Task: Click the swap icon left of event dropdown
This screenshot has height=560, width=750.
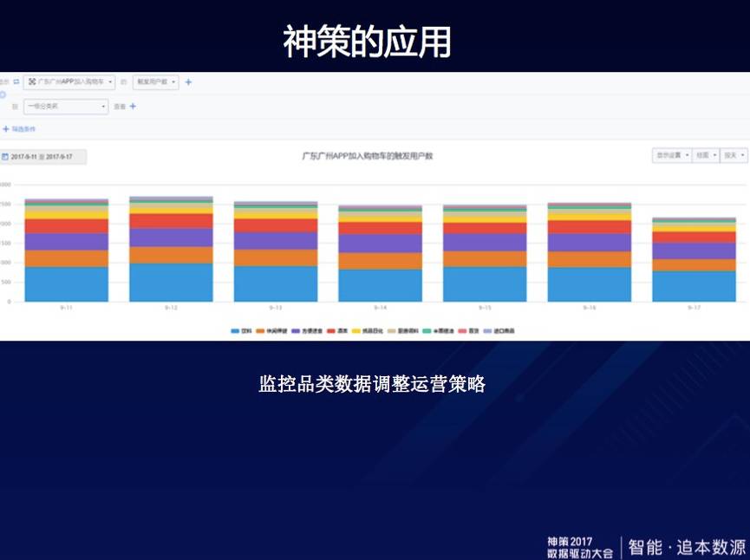Action: [x=16, y=81]
